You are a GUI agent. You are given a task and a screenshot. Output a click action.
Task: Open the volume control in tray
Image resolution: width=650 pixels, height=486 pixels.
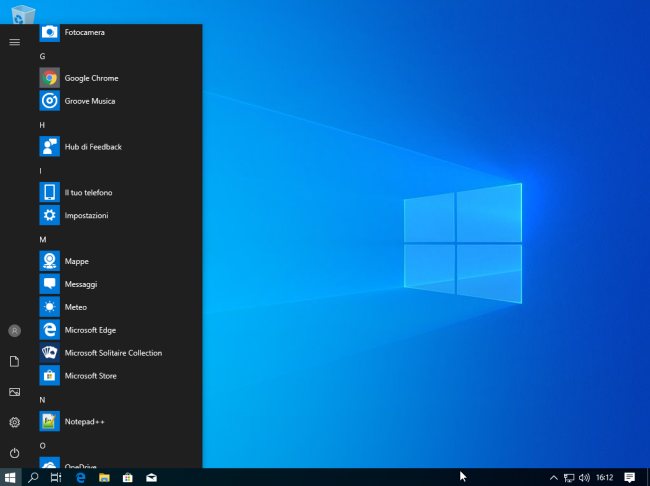point(584,478)
